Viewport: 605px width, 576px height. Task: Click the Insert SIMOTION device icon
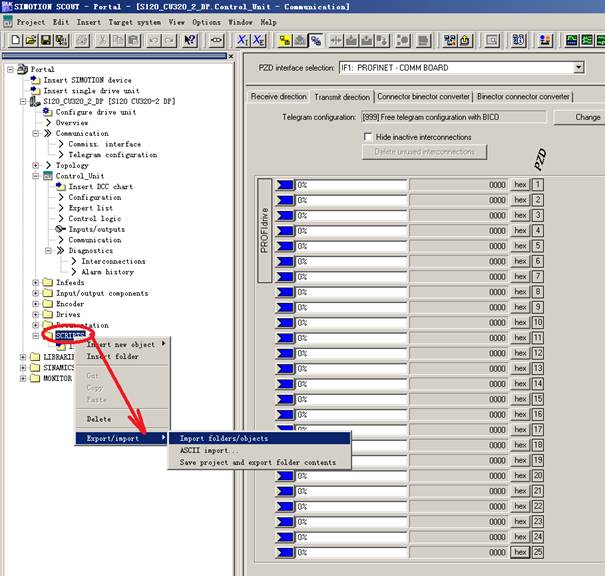(x=35, y=80)
